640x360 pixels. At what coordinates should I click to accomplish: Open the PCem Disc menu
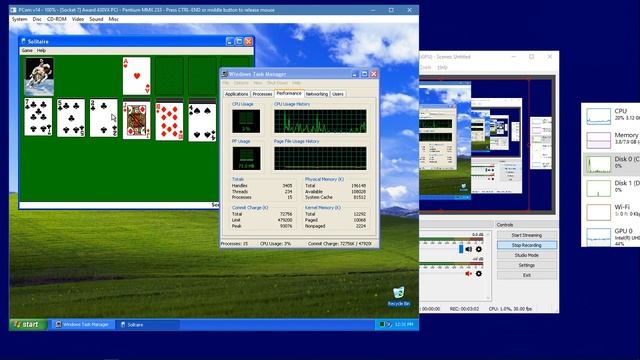pos(37,19)
